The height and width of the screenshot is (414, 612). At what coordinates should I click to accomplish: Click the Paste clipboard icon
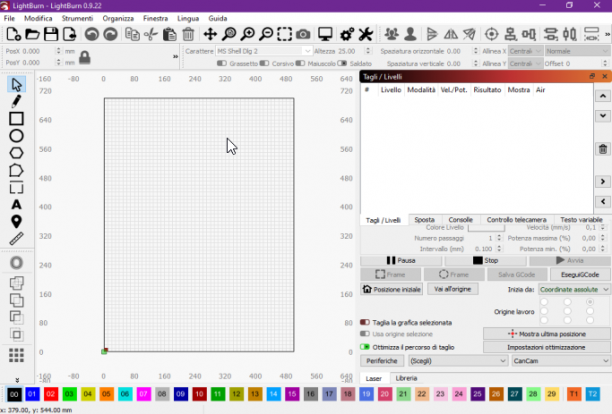[169, 34]
